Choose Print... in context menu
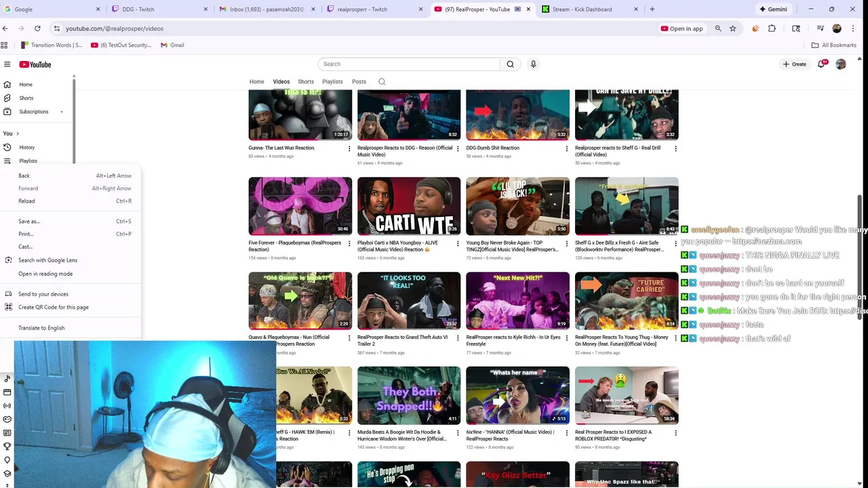868x488 pixels. pyautogui.click(x=71, y=234)
